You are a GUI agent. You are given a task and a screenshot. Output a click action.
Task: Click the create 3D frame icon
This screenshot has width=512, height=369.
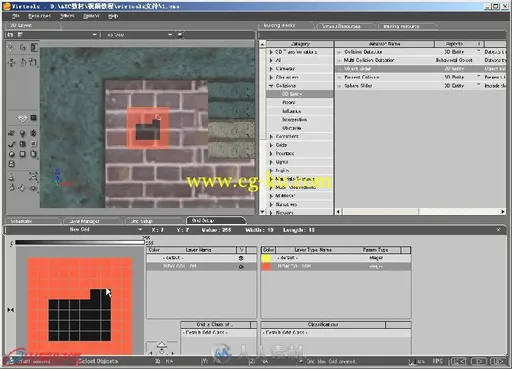pyautogui.click(x=33, y=133)
